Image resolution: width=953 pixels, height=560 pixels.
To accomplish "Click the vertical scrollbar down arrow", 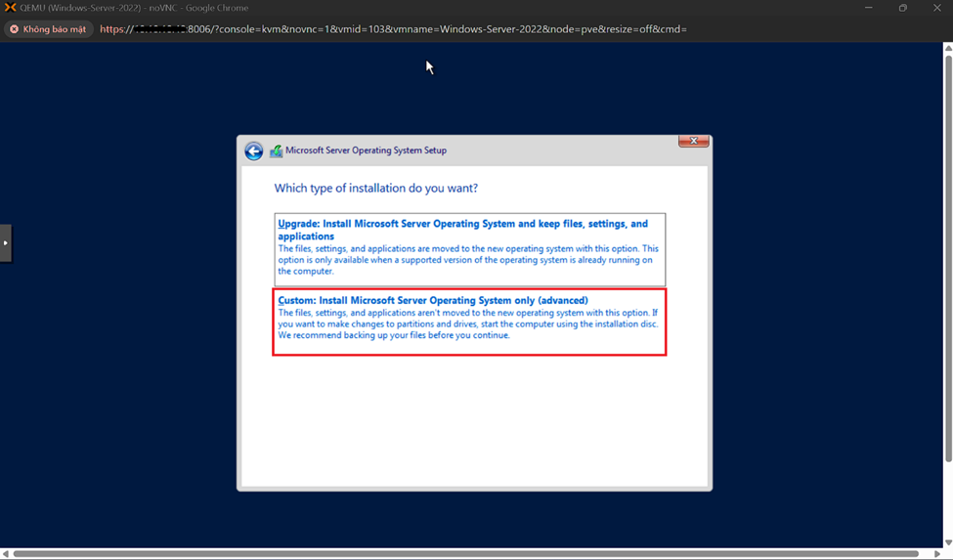I will 947,542.
